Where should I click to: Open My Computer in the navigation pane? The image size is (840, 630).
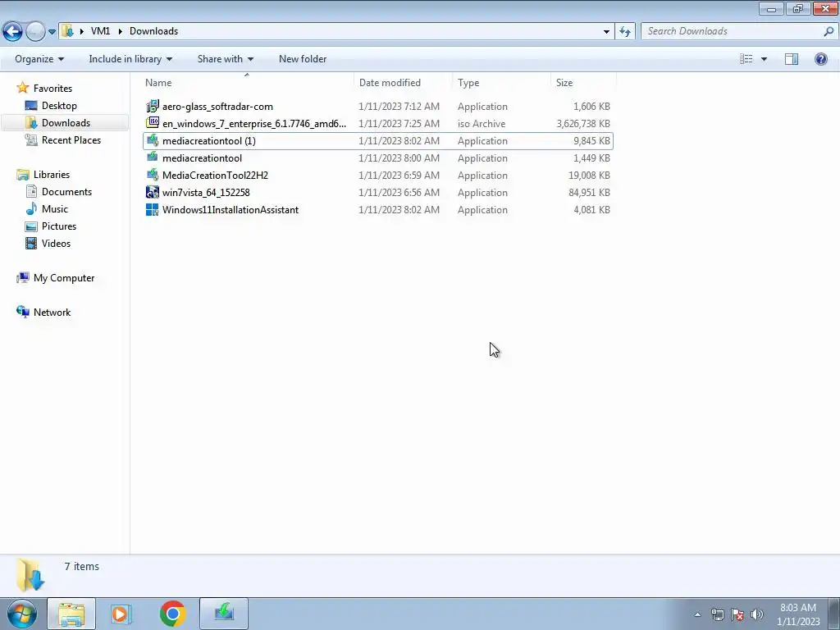(64, 278)
